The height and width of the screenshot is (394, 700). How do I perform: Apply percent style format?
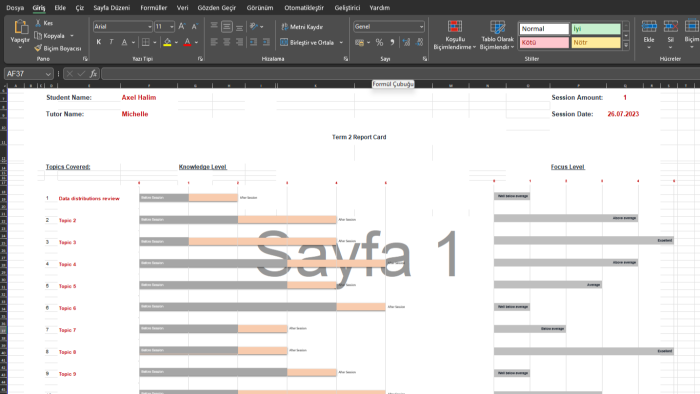point(379,42)
